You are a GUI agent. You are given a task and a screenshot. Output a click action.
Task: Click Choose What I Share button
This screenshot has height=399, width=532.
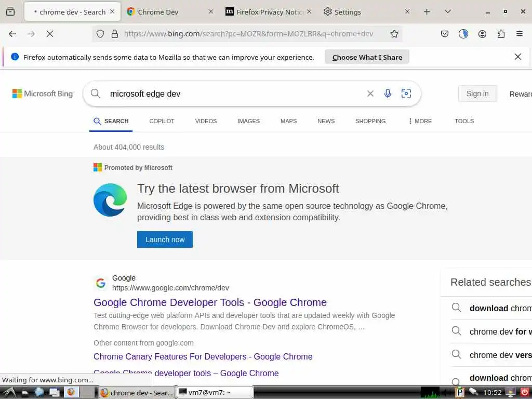click(x=367, y=57)
